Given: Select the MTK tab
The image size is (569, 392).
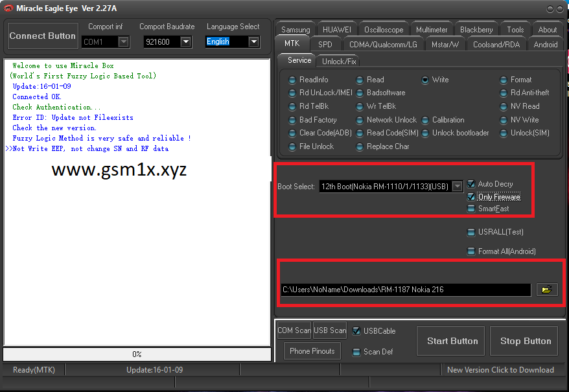Looking at the screenshot, I should click(292, 43).
